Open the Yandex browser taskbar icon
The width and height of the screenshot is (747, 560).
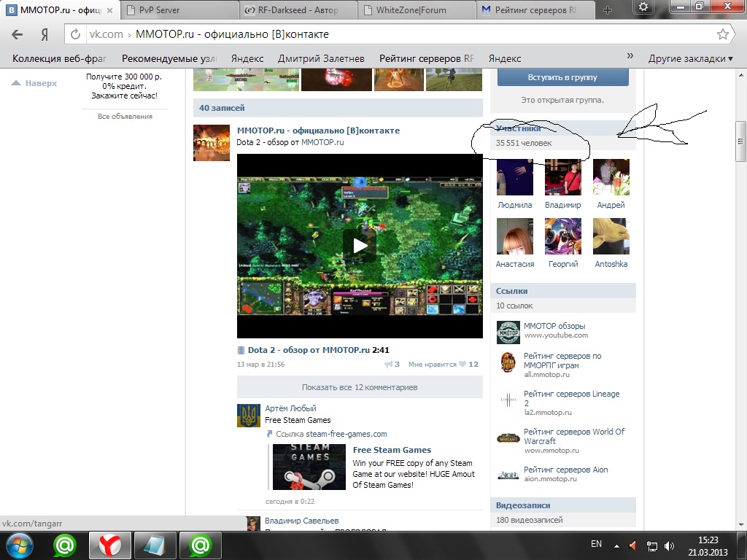tap(111, 545)
